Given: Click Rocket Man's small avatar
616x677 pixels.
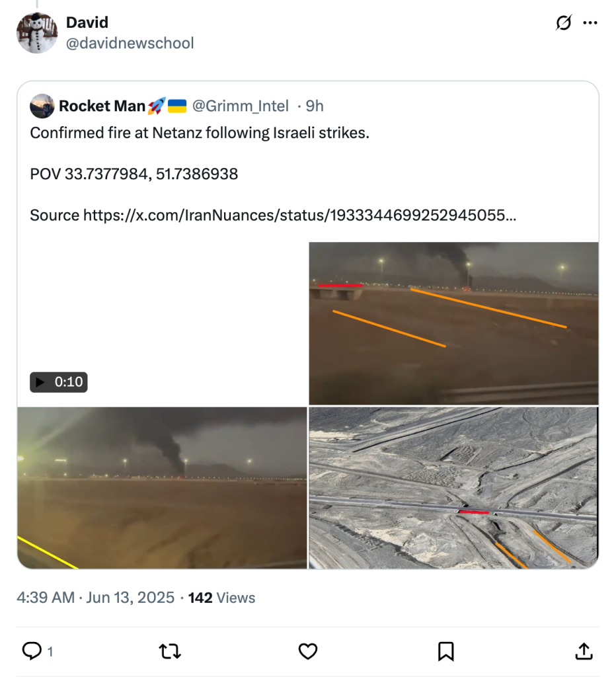Looking at the screenshot, I should click(42, 106).
